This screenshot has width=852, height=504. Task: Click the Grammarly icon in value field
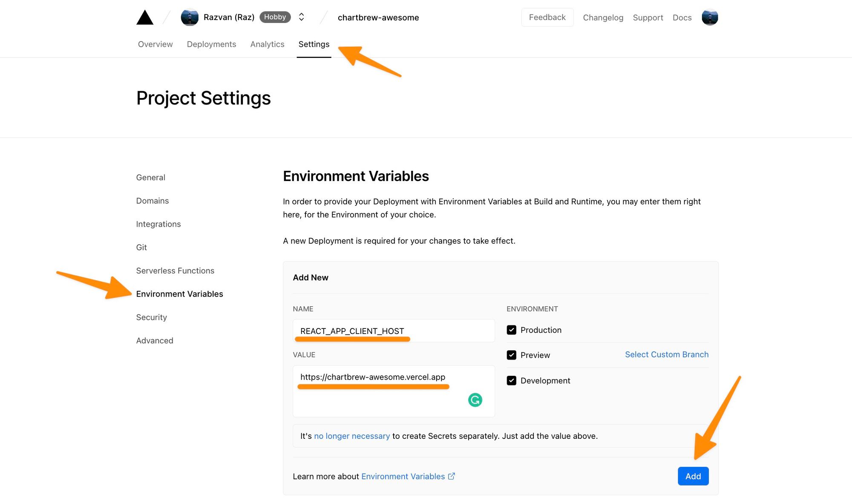click(475, 400)
